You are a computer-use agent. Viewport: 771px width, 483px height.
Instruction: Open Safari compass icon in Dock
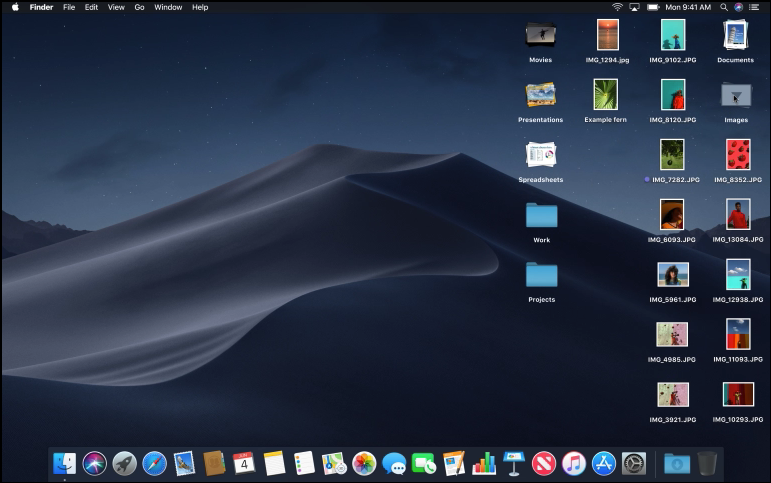154,463
